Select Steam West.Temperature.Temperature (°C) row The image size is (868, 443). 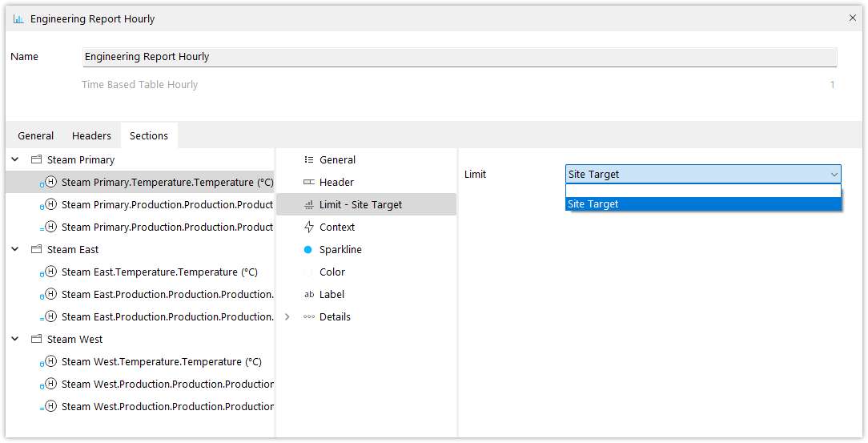point(140,361)
